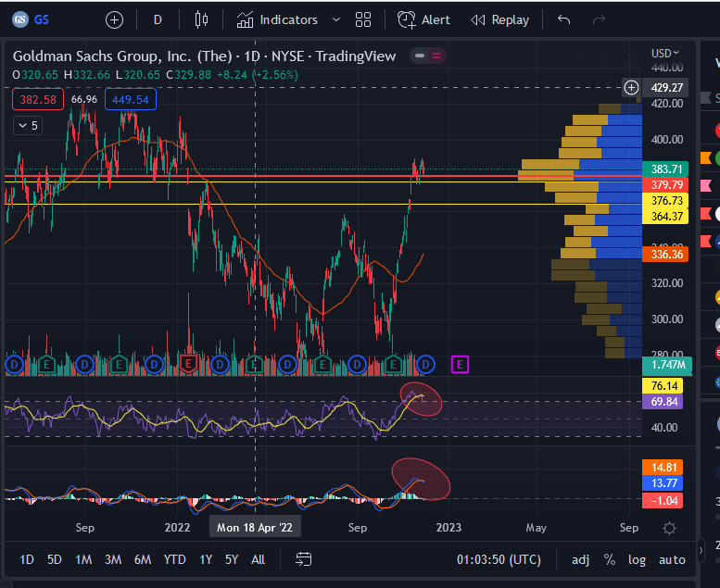Select the 1D date range
Image resolution: width=720 pixels, height=588 pixels.
point(27,559)
